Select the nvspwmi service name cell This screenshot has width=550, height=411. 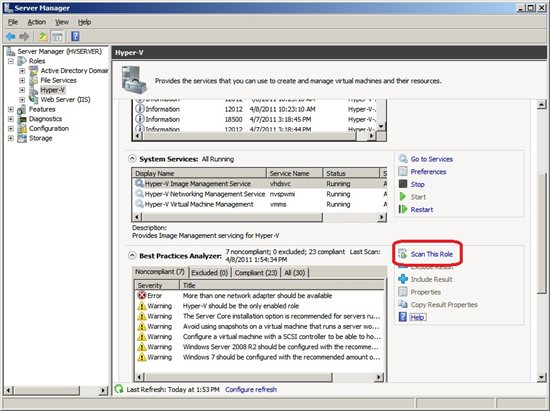(282, 194)
